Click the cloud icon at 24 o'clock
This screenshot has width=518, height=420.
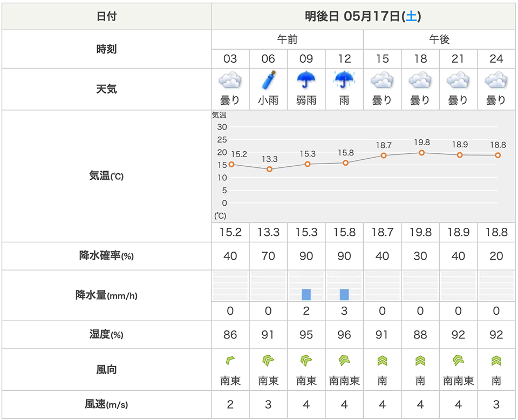click(x=496, y=81)
